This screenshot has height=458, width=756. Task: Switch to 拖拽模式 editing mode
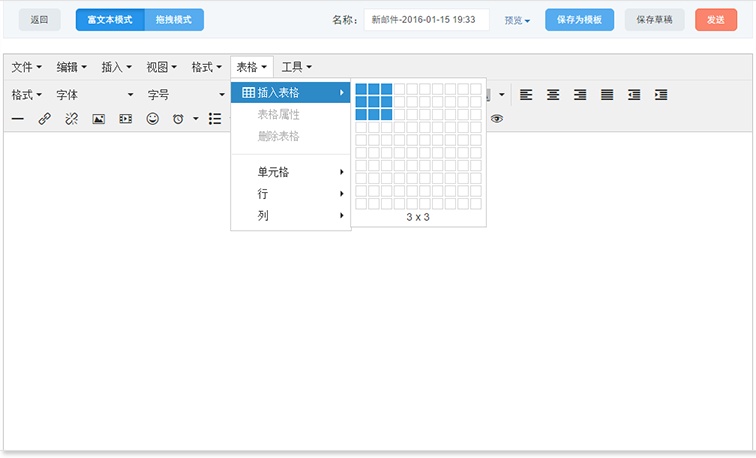174,20
